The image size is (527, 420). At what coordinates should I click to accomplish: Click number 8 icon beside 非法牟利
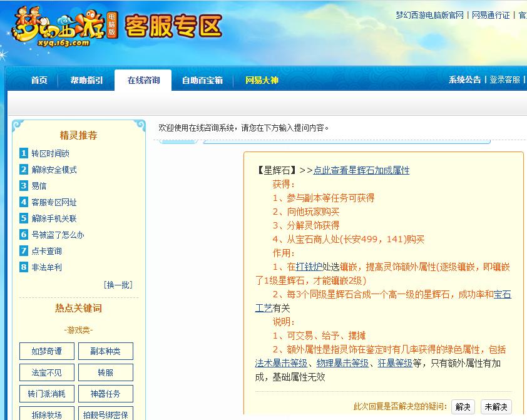tap(24, 267)
